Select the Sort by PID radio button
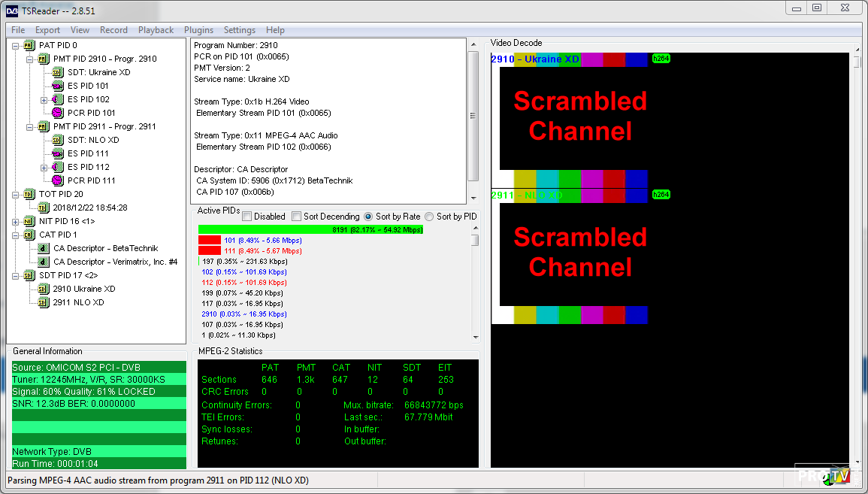Screen dimensions: 868x494 pyautogui.click(x=429, y=217)
